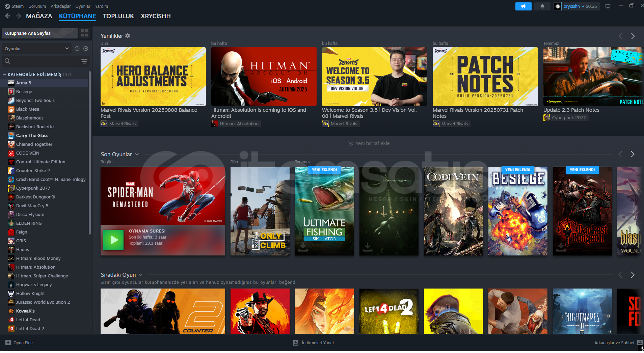The height and width of the screenshot is (353, 644).
Task: Show next Son Oyunlar items arrow
Action: (x=633, y=154)
